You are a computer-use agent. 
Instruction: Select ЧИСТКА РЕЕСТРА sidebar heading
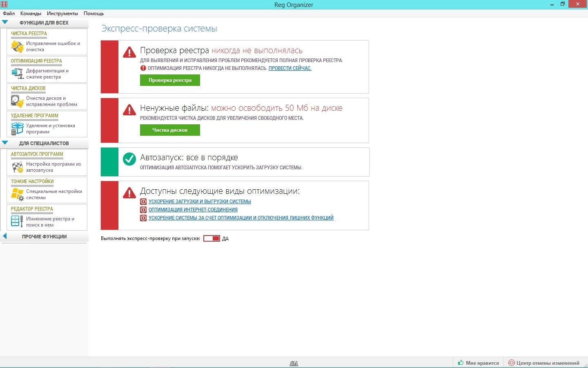29,34
